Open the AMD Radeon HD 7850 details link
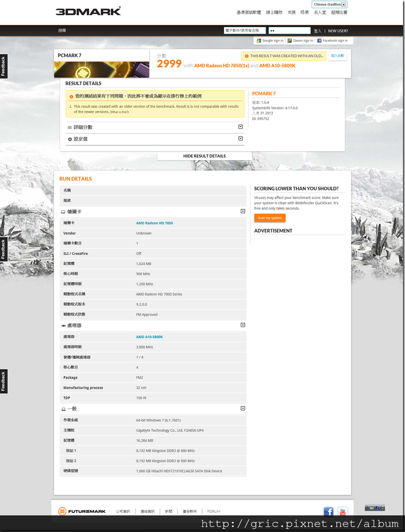The height and width of the screenshot is (532, 405). [155, 223]
